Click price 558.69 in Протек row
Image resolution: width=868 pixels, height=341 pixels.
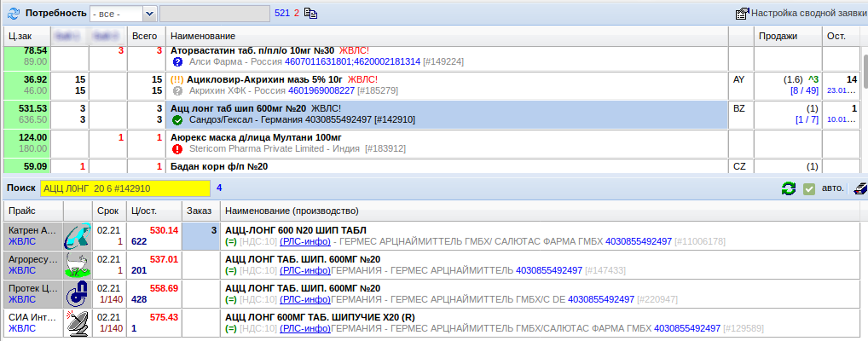coord(164,288)
